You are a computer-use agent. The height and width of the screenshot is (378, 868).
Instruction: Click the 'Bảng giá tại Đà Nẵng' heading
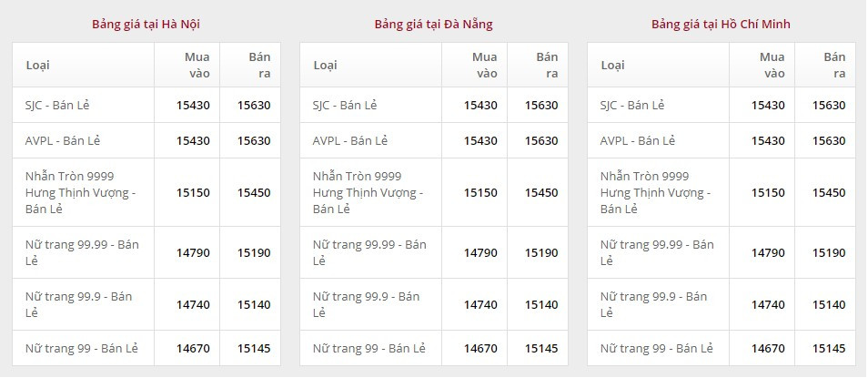click(x=433, y=25)
